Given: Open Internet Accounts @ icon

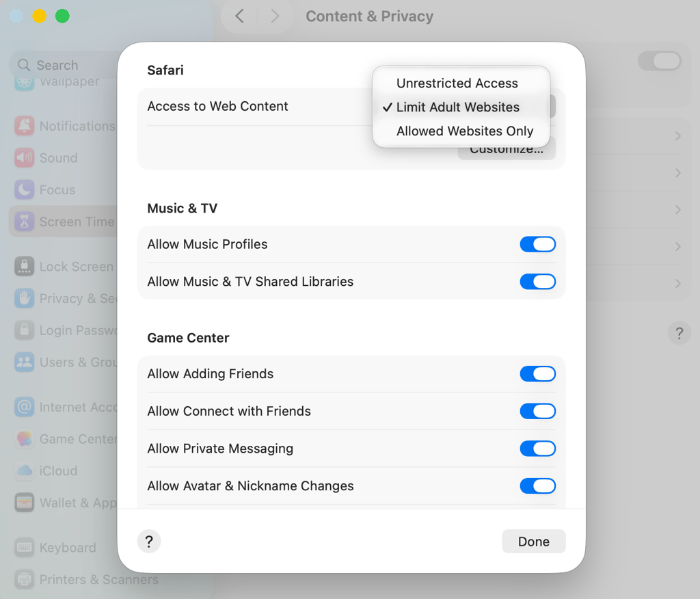Looking at the screenshot, I should pos(24,407).
